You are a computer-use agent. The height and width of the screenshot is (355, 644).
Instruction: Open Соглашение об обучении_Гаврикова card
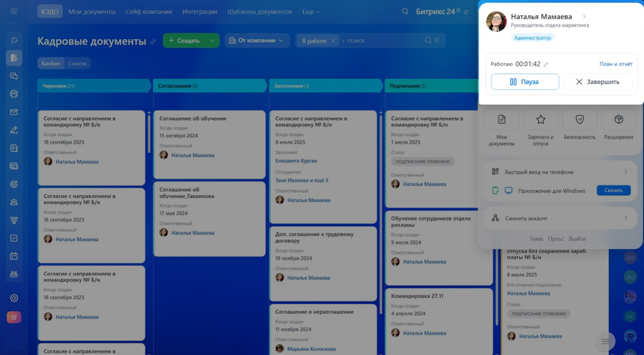point(209,219)
